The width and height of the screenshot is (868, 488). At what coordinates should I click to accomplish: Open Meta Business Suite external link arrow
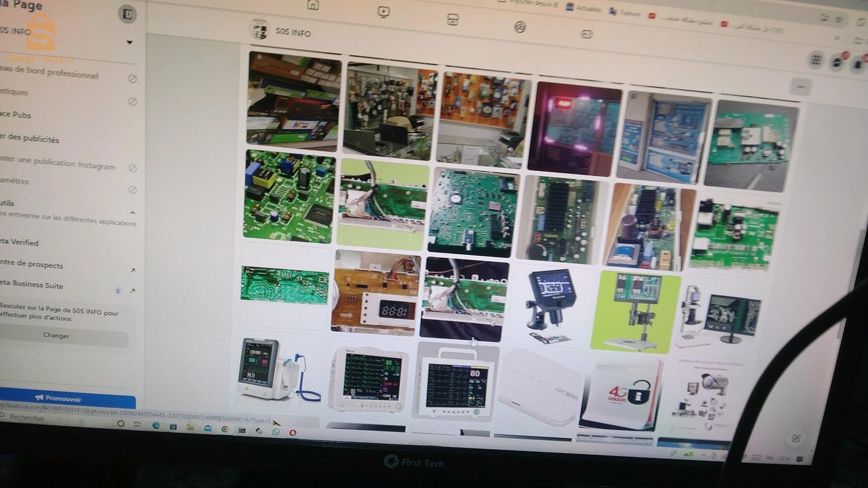tap(132, 291)
